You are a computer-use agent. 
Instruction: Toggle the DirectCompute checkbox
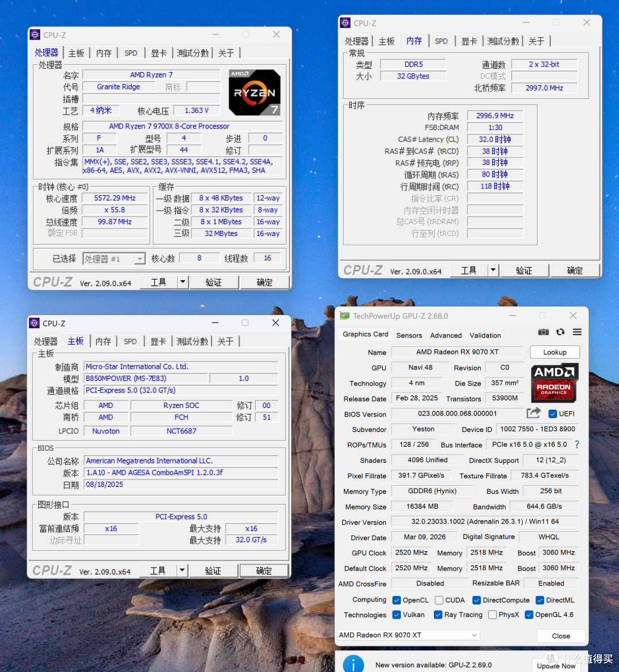click(x=476, y=600)
